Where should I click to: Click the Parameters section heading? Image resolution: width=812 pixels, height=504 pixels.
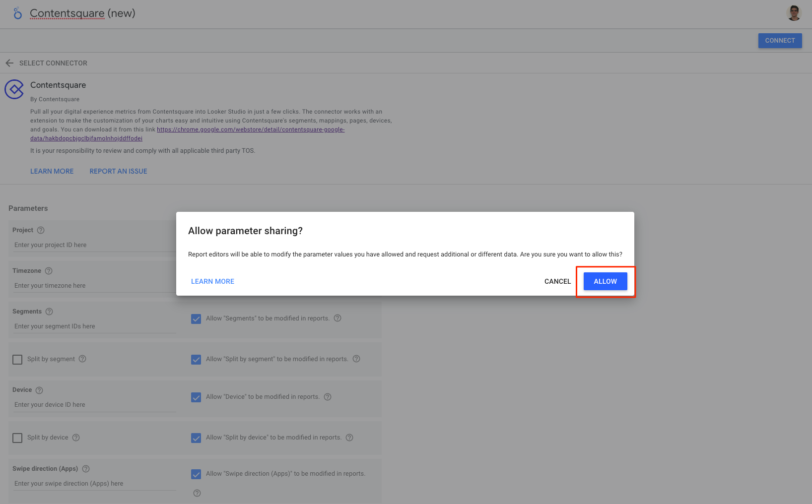point(28,208)
